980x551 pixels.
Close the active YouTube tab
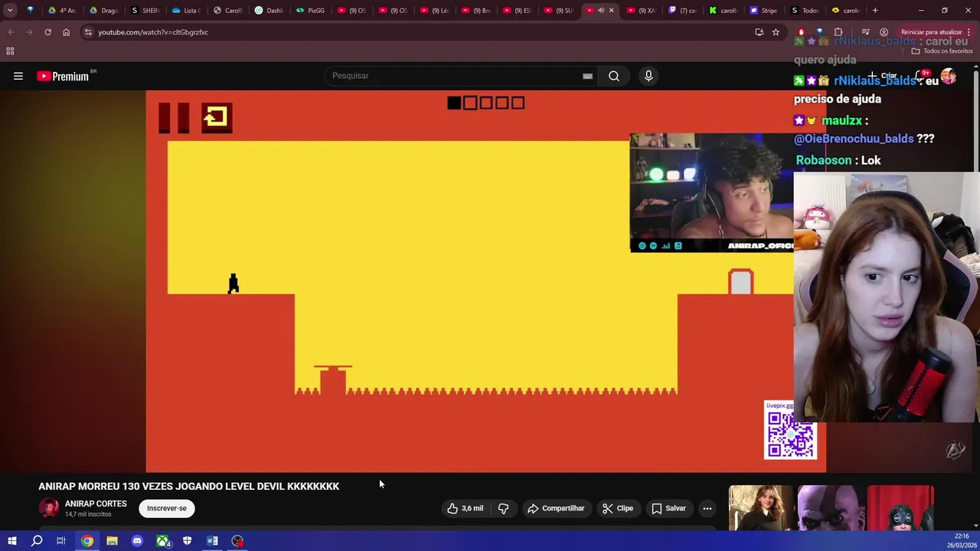point(611,10)
